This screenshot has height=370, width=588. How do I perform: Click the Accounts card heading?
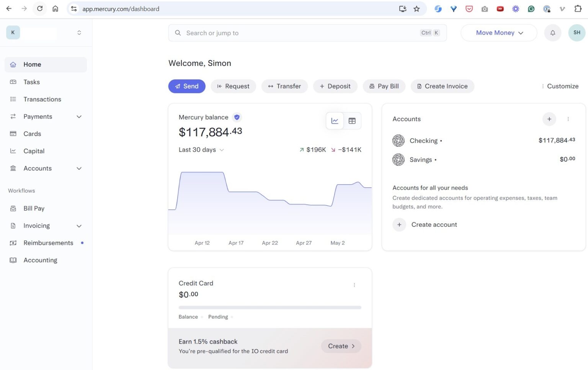[x=407, y=119]
